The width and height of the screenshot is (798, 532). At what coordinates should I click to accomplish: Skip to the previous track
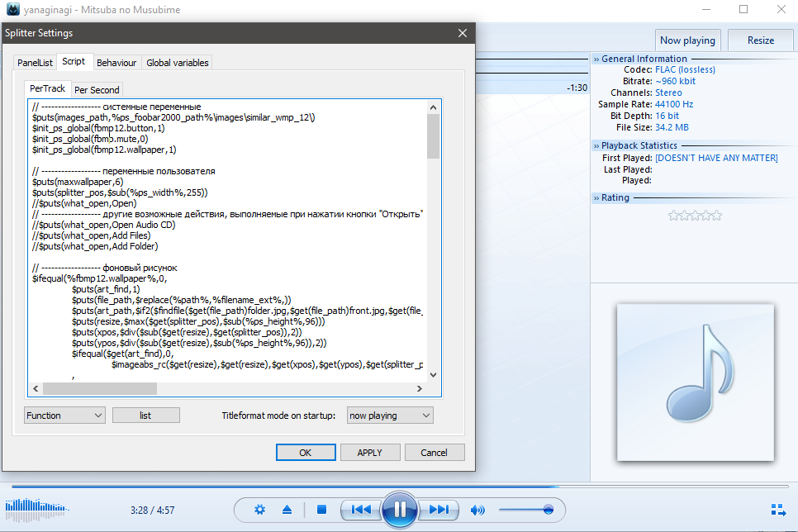tap(361, 510)
